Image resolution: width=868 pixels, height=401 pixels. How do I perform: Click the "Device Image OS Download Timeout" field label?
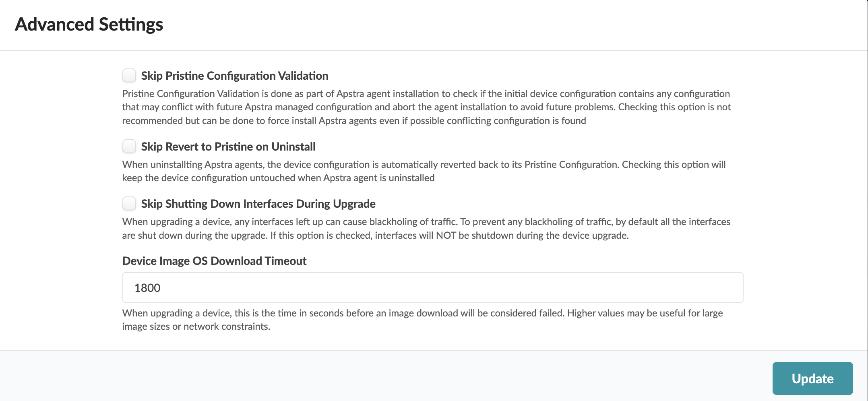(x=214, y=261)
